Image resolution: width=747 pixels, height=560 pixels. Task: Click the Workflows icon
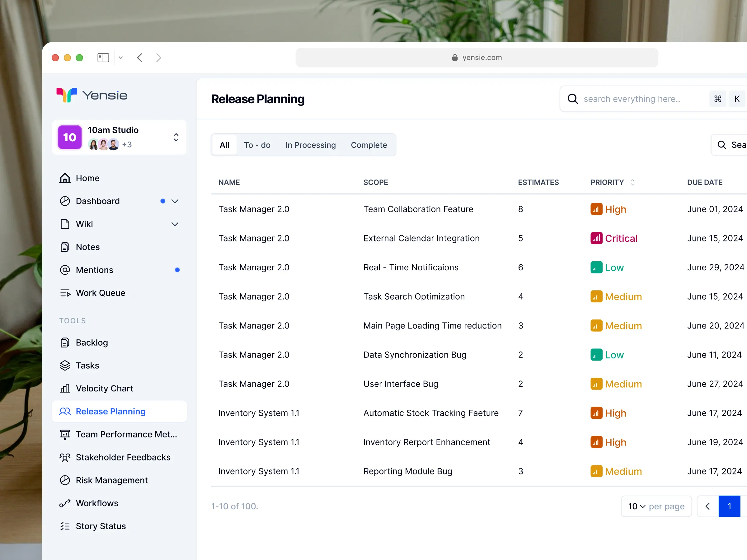(65, 503)
